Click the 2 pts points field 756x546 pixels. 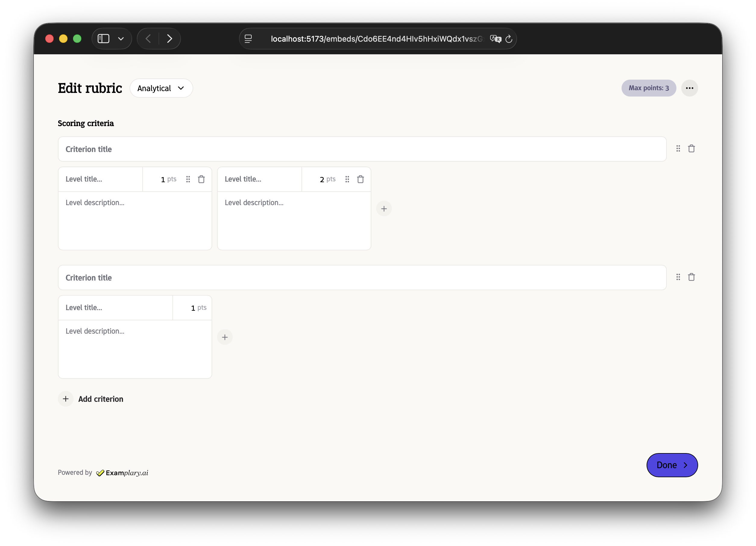(321, 179)
